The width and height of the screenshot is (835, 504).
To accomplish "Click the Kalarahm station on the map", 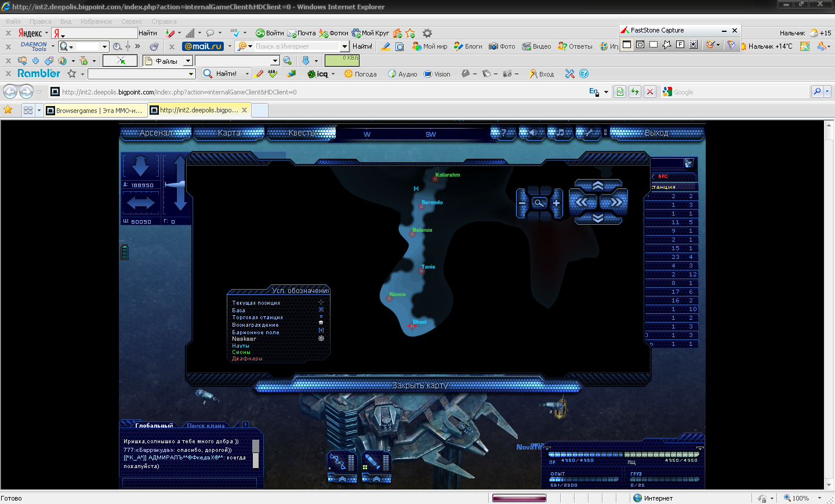I will [435, 179].
